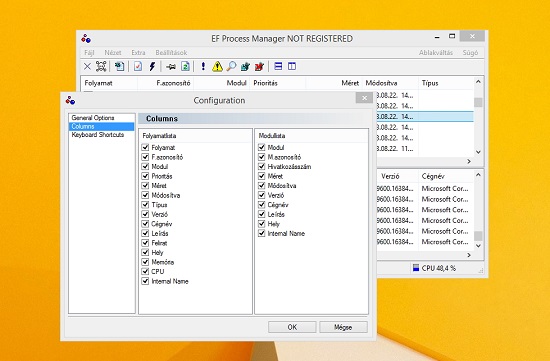550x361 pixels.
Task: Sort by the Módosítva column header
Action: (390, 83)
